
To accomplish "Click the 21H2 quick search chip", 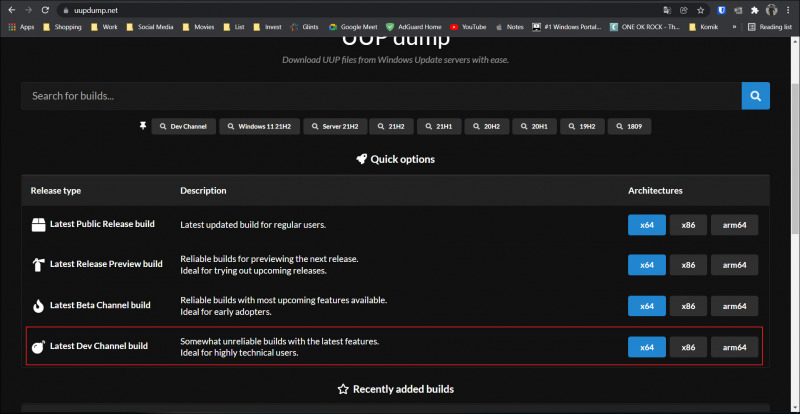I will pos(391,127).
